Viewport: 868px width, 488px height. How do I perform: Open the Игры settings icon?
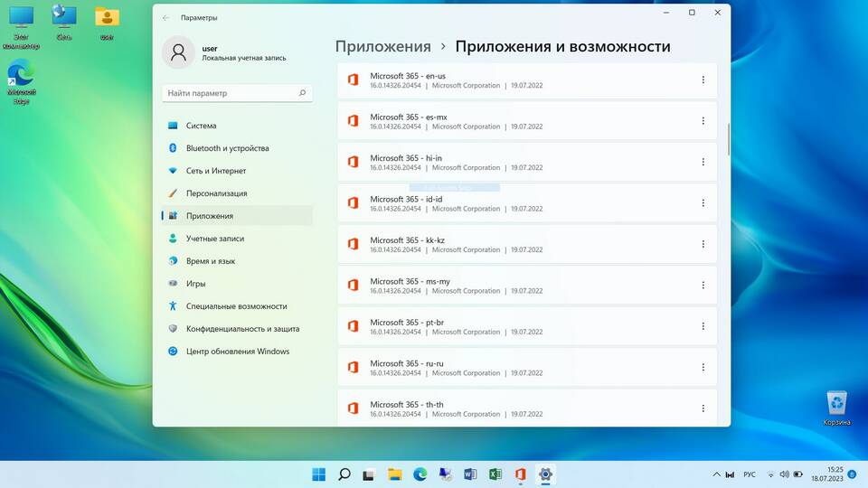[173, 283]
